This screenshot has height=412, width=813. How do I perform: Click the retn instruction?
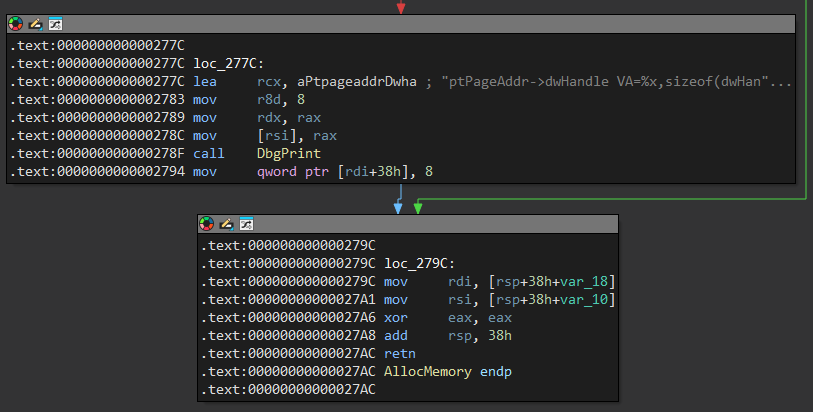400,354
